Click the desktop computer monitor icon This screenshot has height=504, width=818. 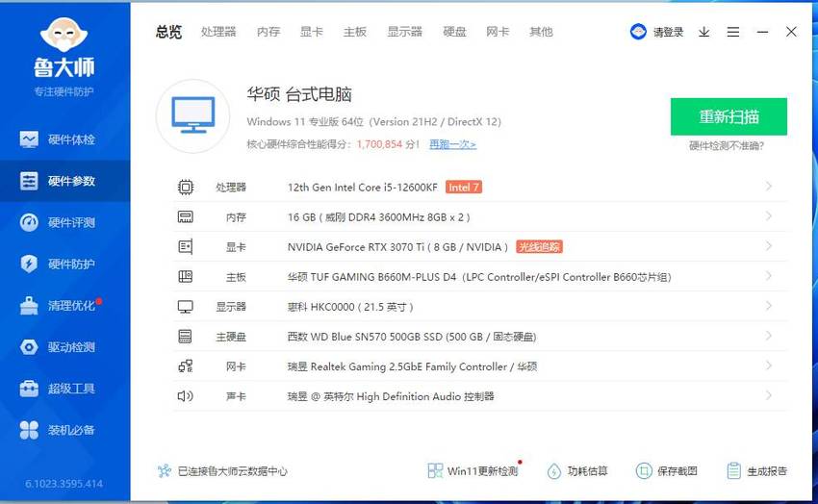193,115
